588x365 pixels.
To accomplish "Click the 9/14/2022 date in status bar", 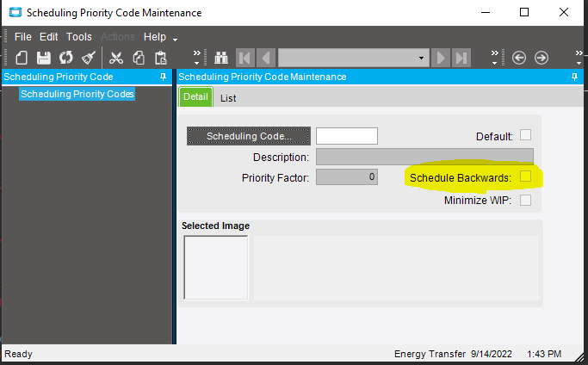I will [492, 354].
